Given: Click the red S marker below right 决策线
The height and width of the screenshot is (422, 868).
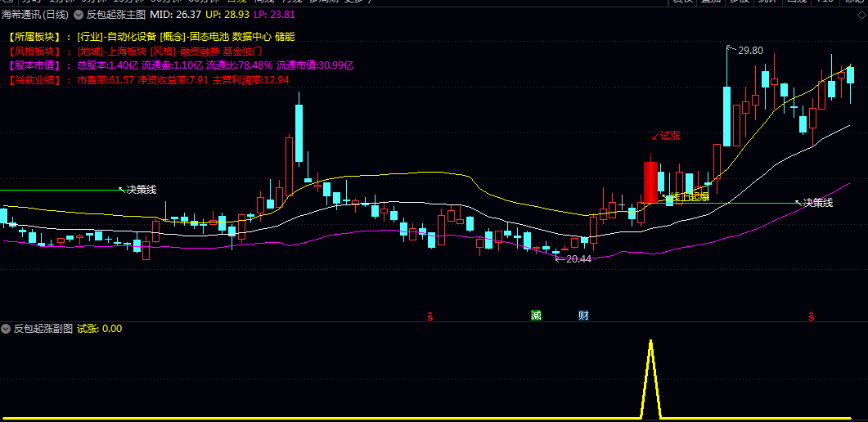Looking at the screenshot, I should coord(812,316).
